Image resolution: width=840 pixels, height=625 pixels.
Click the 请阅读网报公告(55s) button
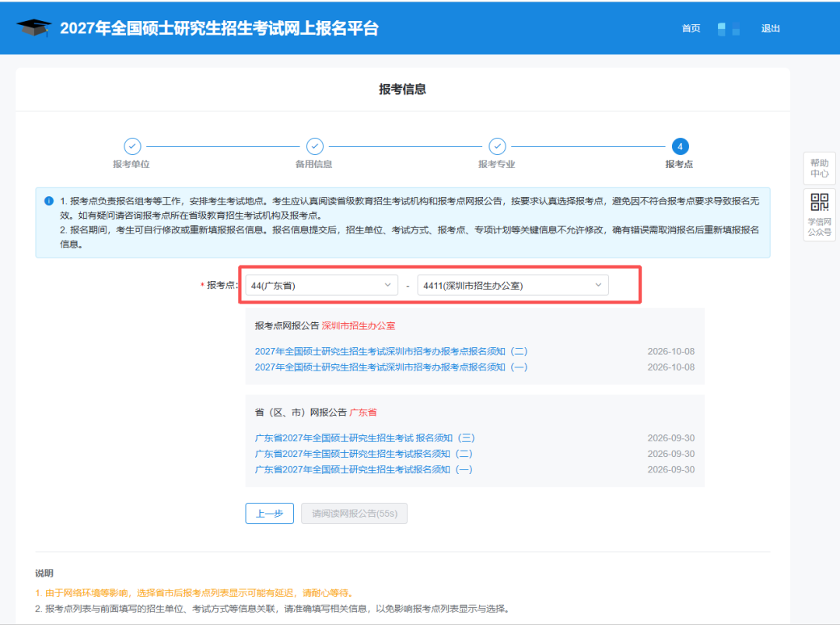coord(354,514)
